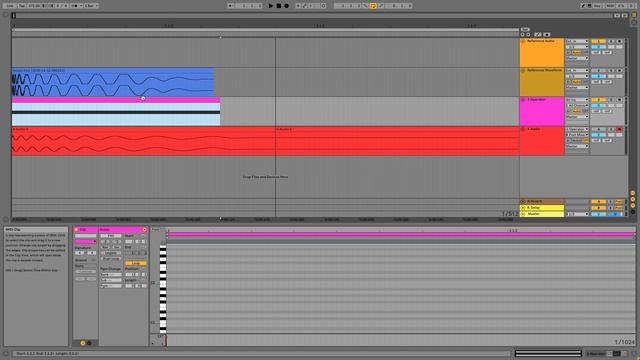Open the 3 Operator input type dropdown
Viewport: 640px width, 360px height.
tap(577, 100)
